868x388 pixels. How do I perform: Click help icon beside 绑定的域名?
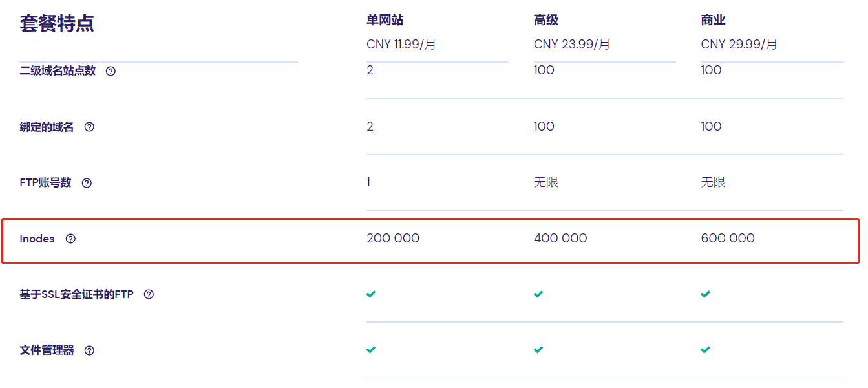89,127
